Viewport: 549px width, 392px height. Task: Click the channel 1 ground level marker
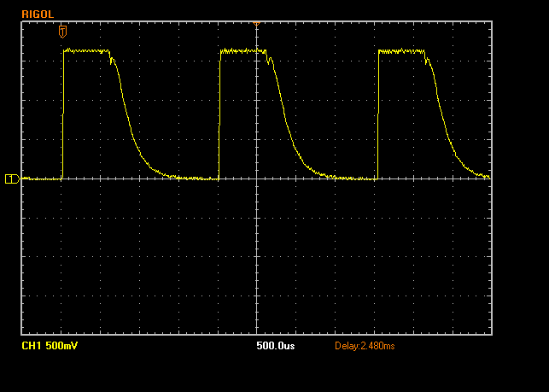(x=12, y=179)
